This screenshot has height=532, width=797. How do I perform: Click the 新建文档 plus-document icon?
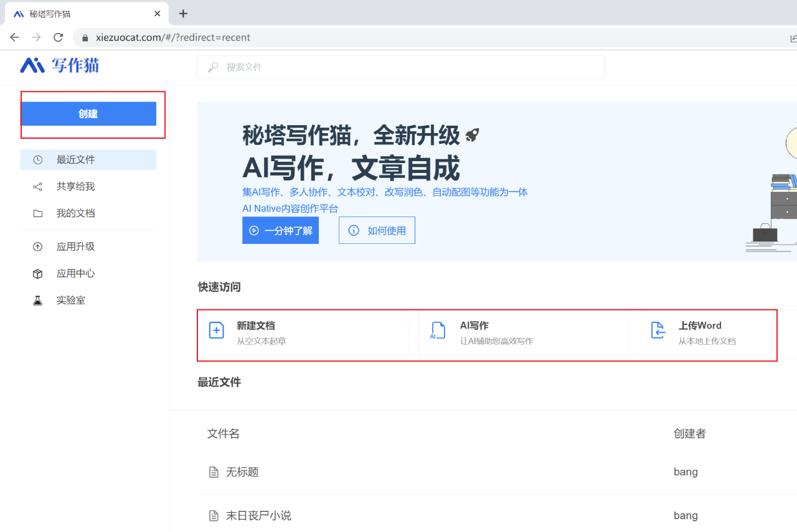216,330
